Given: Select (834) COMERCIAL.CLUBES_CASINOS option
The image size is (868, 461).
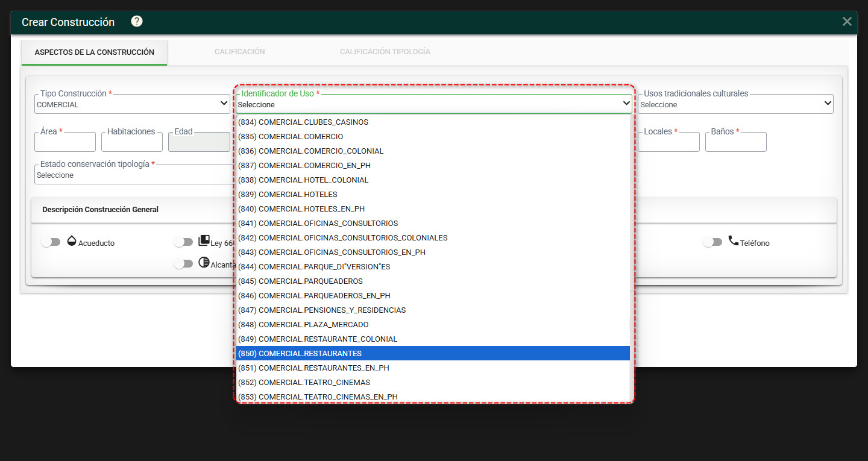Looking at the screenshot, I should tap(433, 122).
